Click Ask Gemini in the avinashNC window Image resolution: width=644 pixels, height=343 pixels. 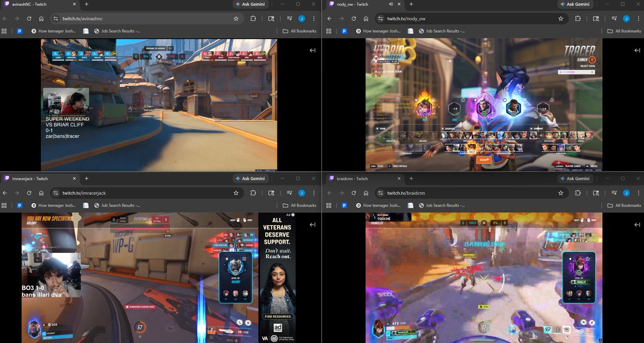250,4
